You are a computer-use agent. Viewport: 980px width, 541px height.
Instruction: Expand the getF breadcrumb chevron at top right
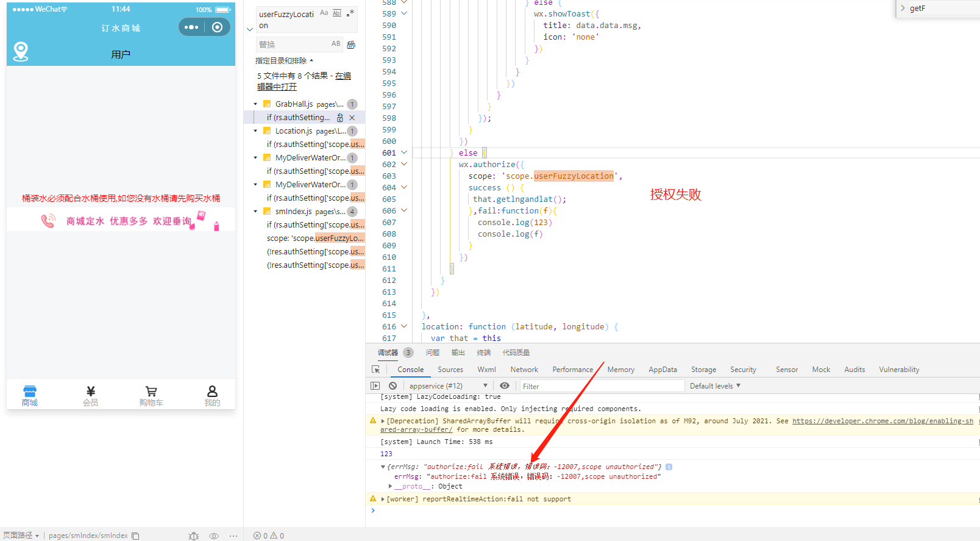[x=903, y=8]
